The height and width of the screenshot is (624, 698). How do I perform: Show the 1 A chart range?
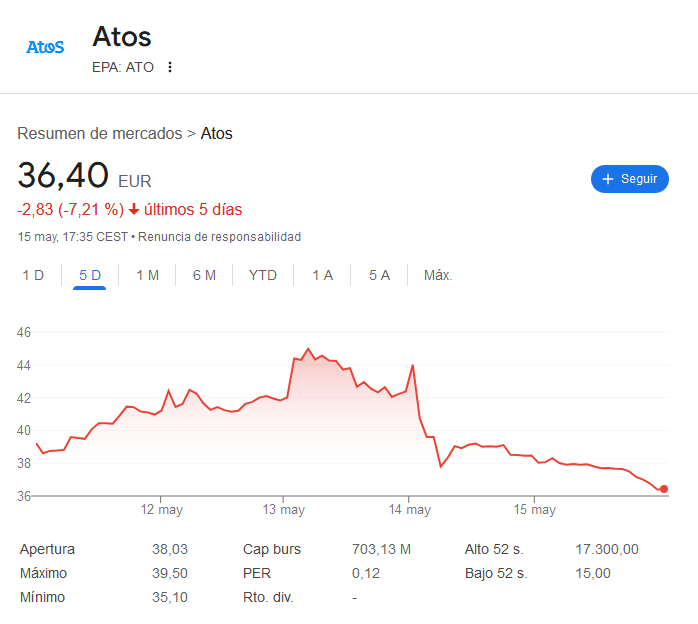[x=322, y=275]
